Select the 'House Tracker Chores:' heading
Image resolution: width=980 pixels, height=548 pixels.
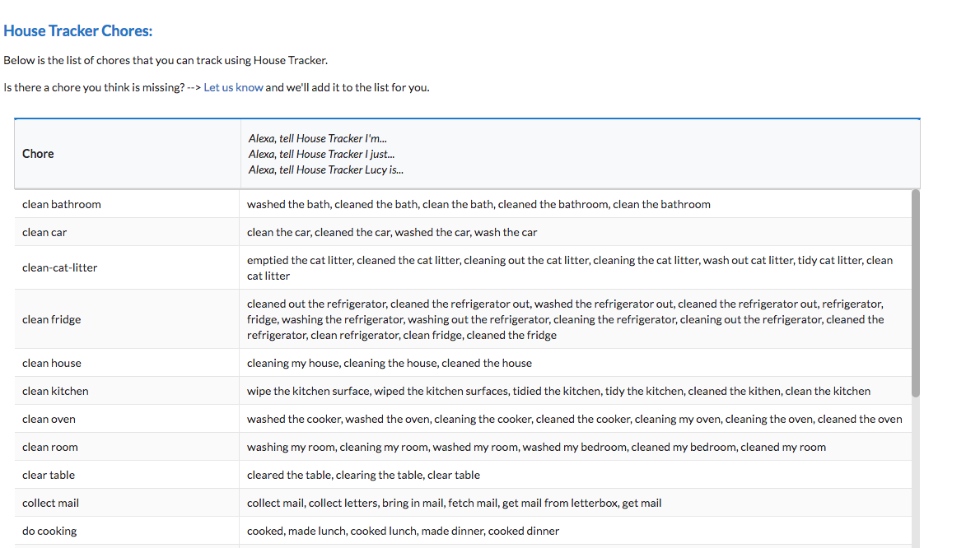pos(78,30)
